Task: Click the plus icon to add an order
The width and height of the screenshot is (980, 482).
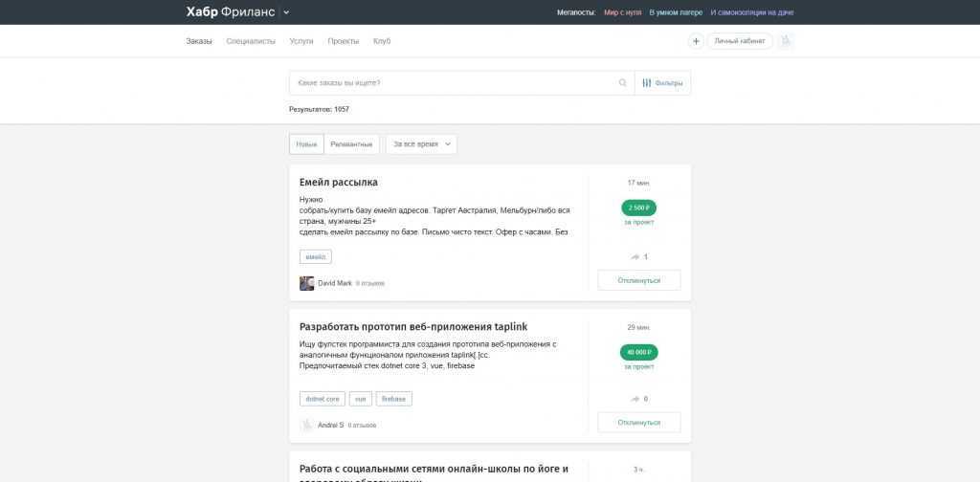Action: pyautogui.click(x=696, y=41)
